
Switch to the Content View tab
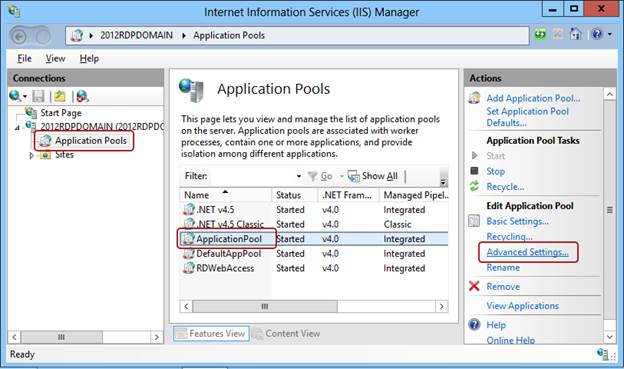coord(287,334)
